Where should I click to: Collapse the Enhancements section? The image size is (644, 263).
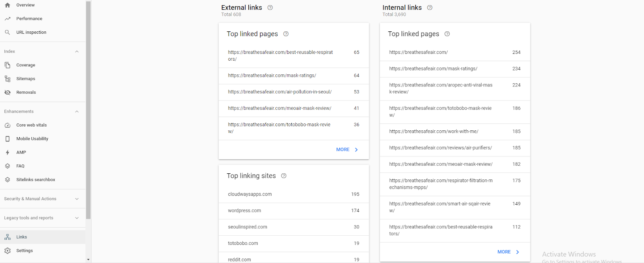point(77,111)
